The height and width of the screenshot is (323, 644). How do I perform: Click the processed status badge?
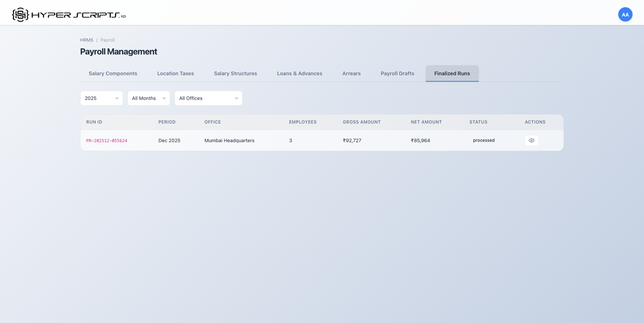(484, 140)
